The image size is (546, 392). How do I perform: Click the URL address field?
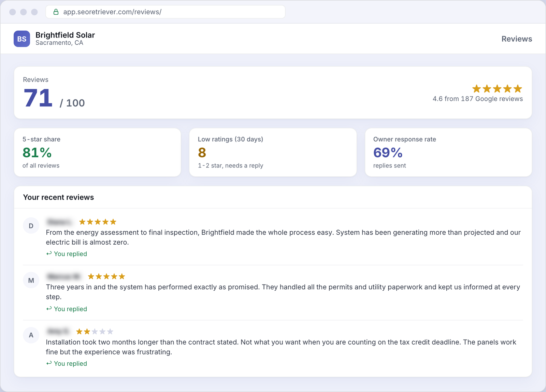pyautogui.click(x=166, y=12)
